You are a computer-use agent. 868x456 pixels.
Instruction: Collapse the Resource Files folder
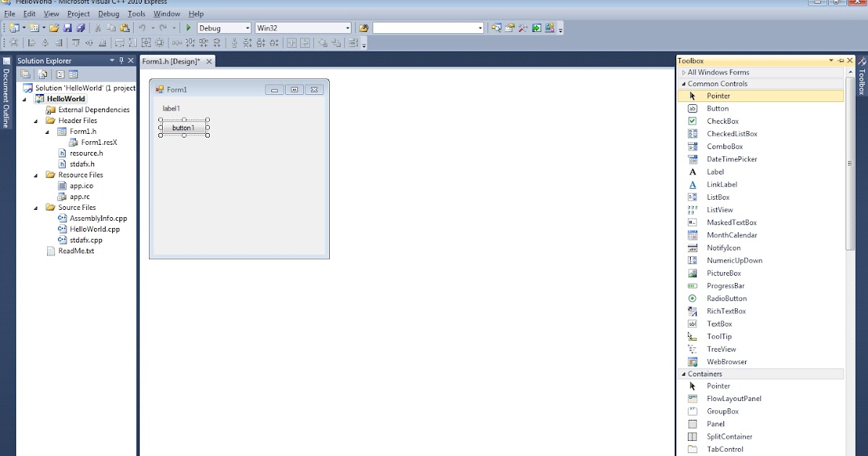pos(37,175)
